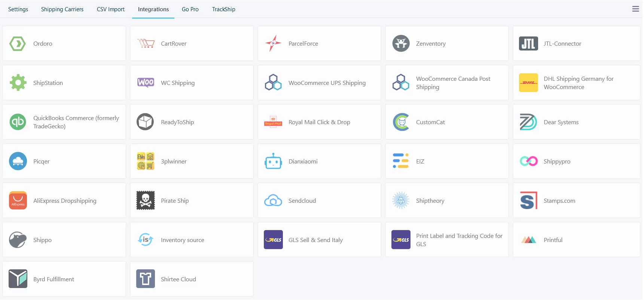
Task: Click the CustomCat logo icon
Action: [x=401, y=122]
